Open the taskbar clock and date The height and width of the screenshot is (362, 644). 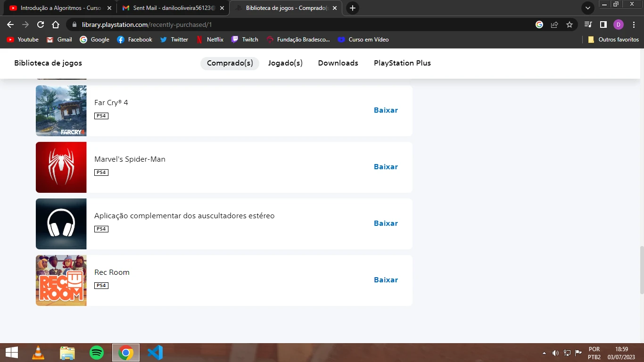point(621,353)
